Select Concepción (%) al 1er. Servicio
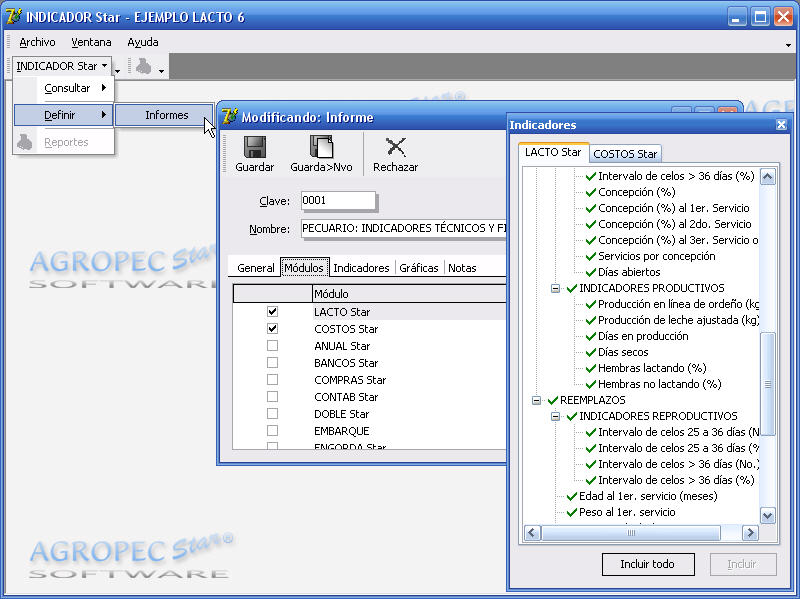Image resolution: width=800 pixels, height=599 pixels. (x=673, y=208)
